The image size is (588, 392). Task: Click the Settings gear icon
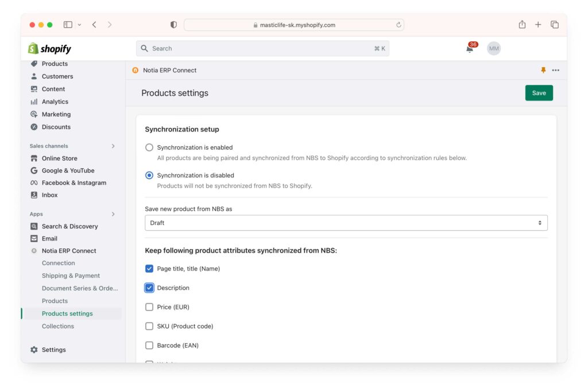tap(34, 350)
